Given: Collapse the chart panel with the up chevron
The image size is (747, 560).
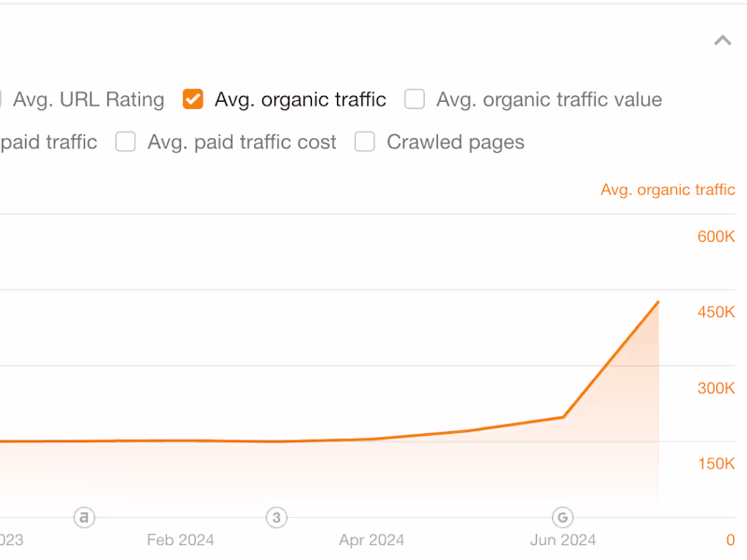Looking at the screenshot, I should 722,40.
